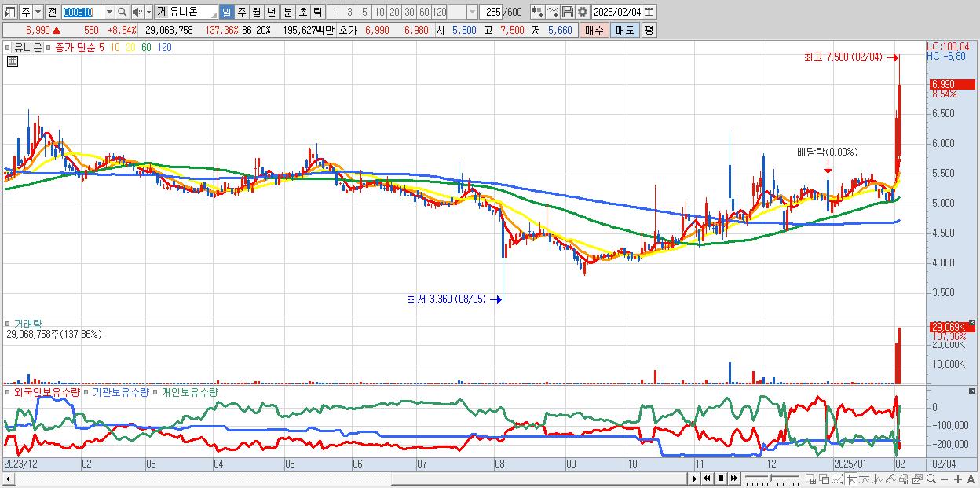980x488 pixels.
Task: Select interval preset 20
Action: pos(394,12)
